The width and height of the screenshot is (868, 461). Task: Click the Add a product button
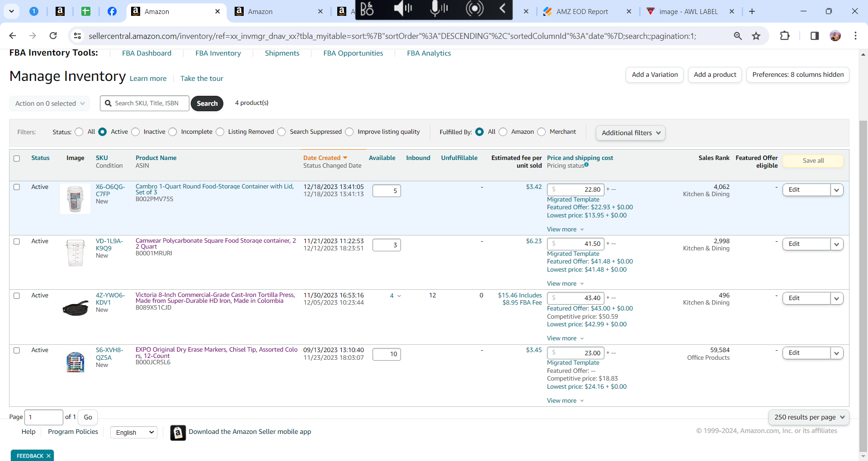pyautogui.click(x=715, y=75)
